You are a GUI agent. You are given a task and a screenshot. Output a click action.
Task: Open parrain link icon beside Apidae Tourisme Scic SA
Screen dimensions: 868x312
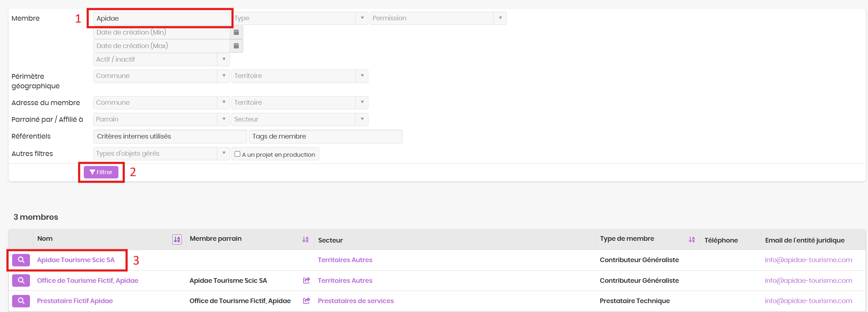pyautogui.click(x=306, y=281)
